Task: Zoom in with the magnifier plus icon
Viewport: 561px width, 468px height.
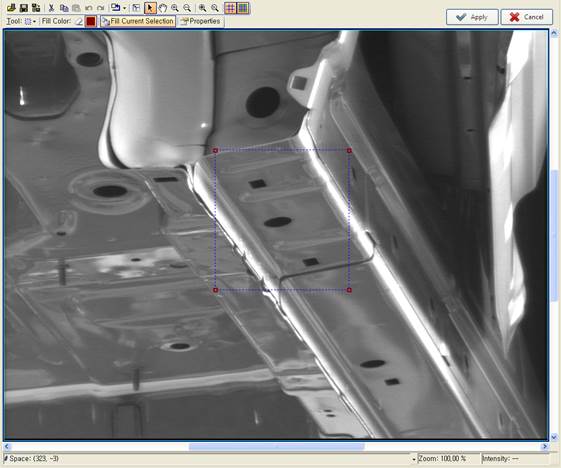Action: (x=175, y=8)
